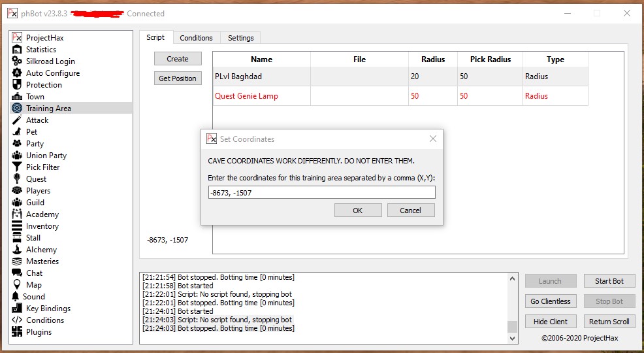644x353 pixels.
Task: Select the PLvl Baghdad training area row
Action: (x=261, y=76)
